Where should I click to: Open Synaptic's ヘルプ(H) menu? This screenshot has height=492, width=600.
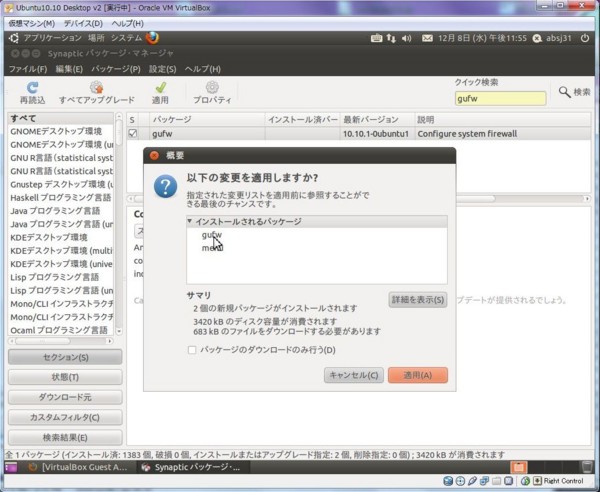pos(203,69)
